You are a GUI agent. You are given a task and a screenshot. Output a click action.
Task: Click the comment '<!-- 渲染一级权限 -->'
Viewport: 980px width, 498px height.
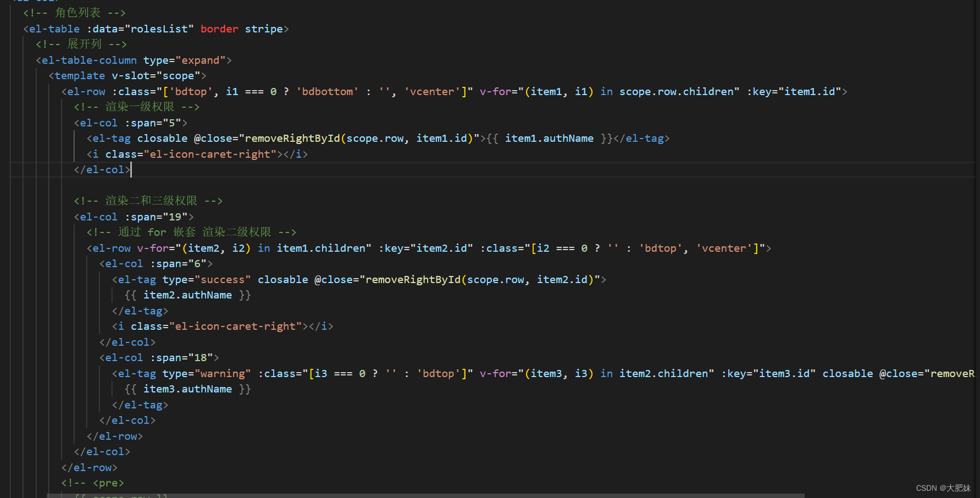[x=137, y=107]
